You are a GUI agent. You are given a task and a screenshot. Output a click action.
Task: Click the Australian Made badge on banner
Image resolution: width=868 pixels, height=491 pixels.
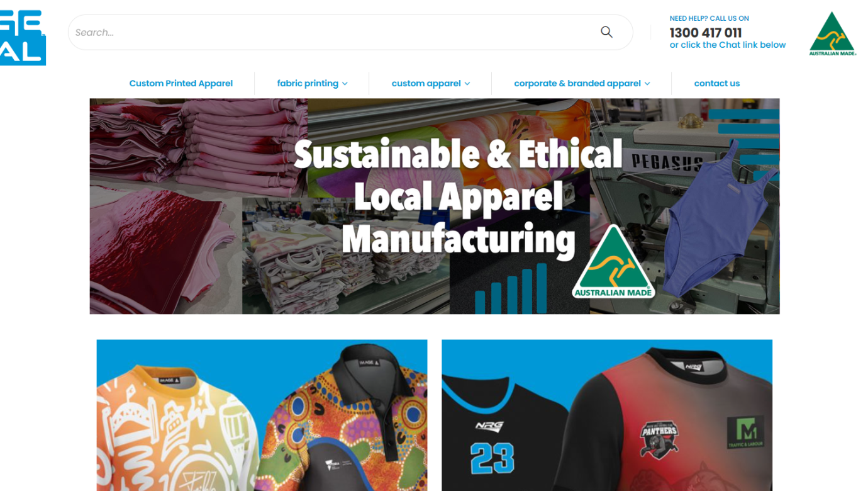click(613, 262)
